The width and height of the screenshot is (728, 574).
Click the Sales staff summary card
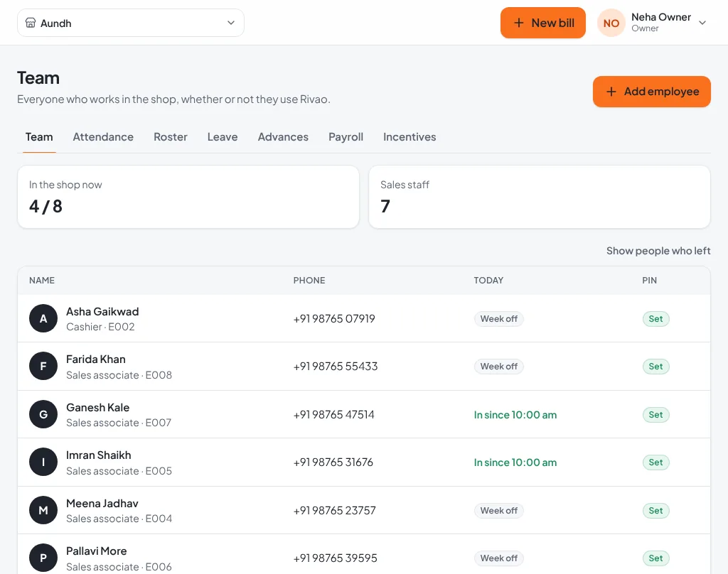coord(540,197)
